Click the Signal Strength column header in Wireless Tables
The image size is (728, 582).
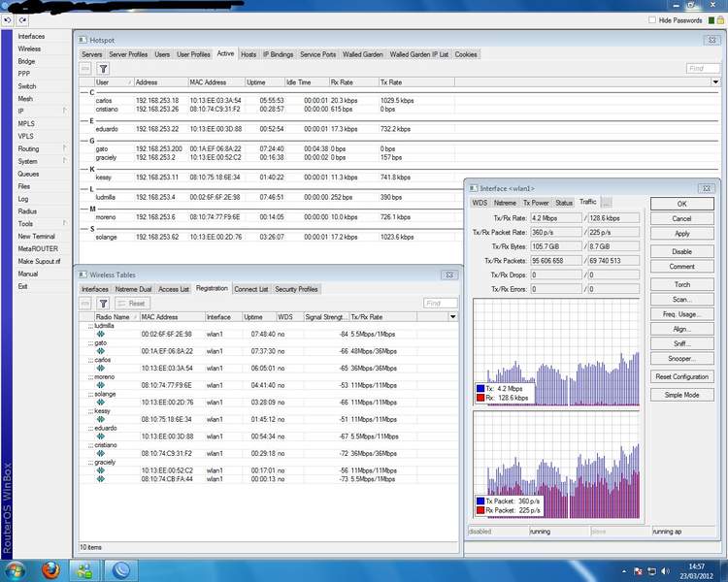click(326, 317)
